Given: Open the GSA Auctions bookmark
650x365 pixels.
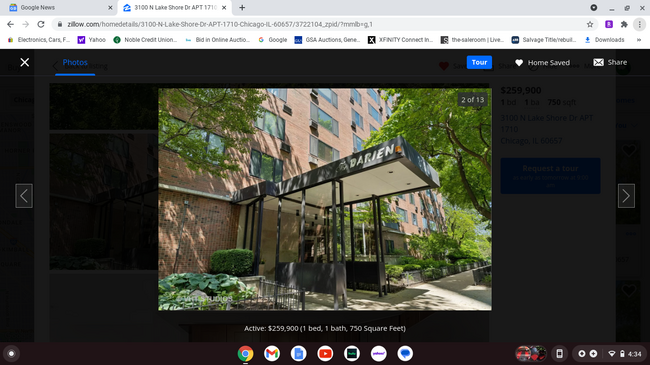Looking at the screenshot, I should coord(327,40).
